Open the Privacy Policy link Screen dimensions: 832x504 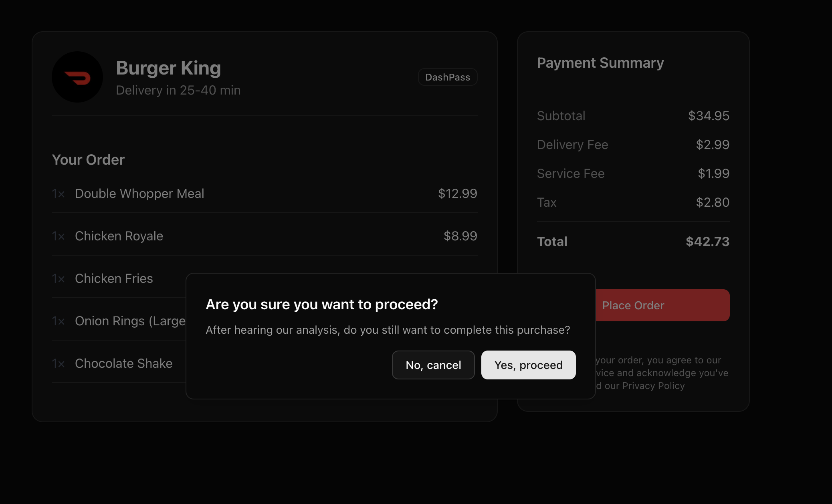click(653, 386)
